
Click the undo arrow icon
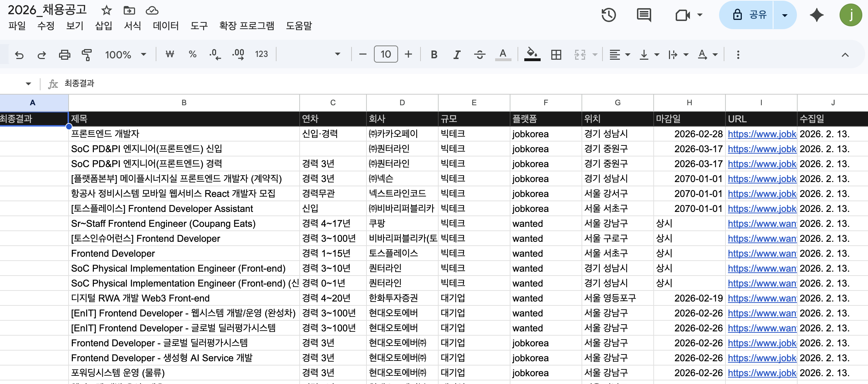(x=19, y=55)
